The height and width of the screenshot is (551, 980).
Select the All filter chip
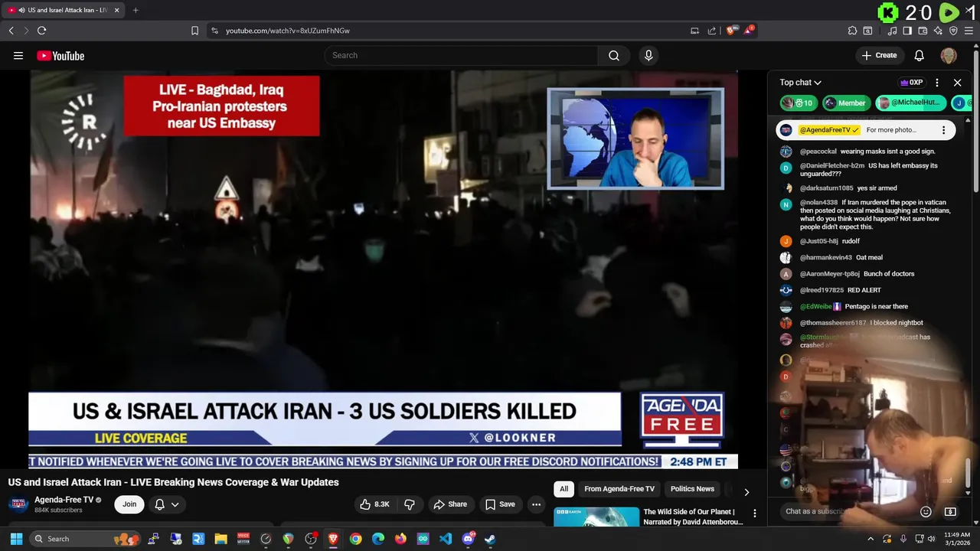563,489
